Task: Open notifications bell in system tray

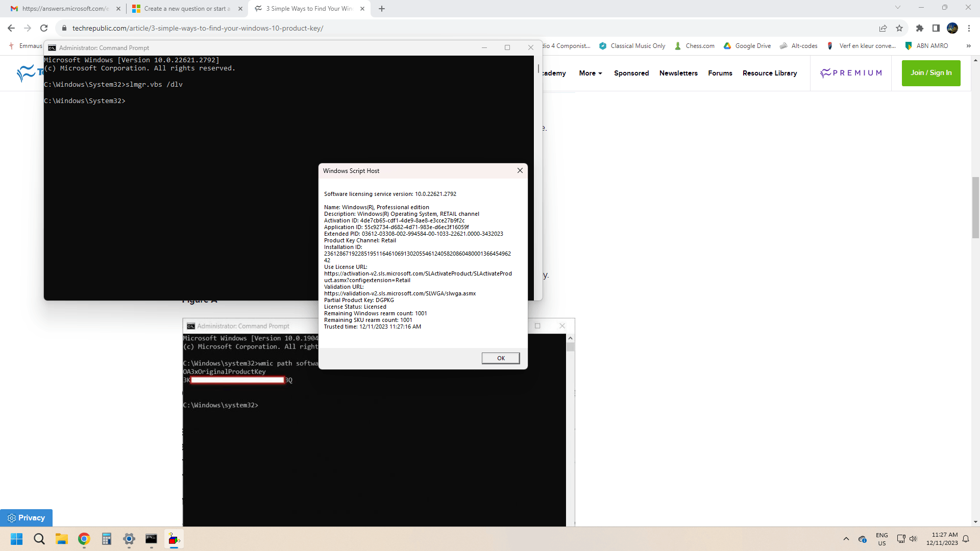Action: pyautogui.click(x=966, y=539)
